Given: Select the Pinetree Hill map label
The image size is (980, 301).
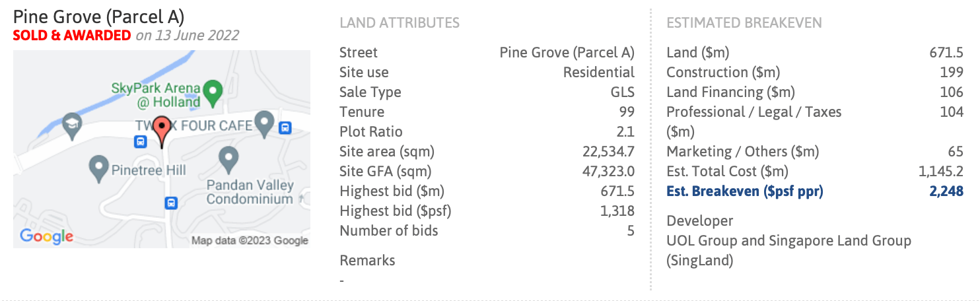Looking at the screenshot, I should coord(150,170).
